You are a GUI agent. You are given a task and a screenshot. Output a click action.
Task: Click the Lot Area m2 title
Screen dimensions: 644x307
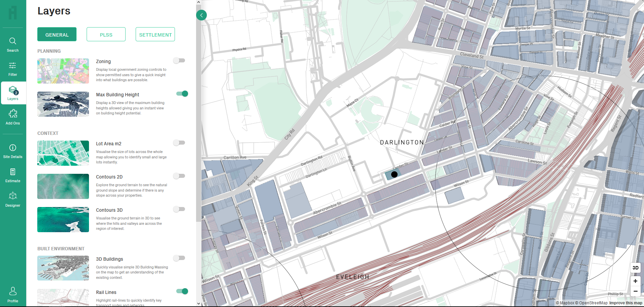(109, 144)
